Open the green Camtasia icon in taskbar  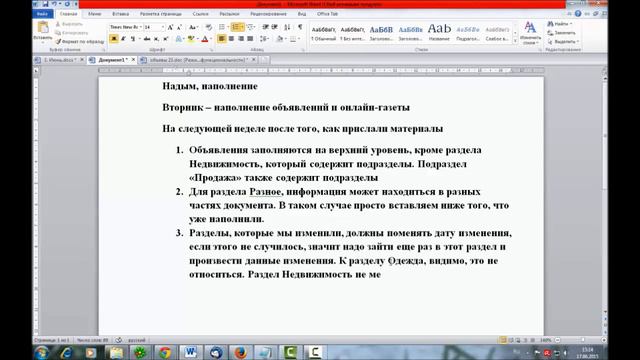[x=290, y=352]
